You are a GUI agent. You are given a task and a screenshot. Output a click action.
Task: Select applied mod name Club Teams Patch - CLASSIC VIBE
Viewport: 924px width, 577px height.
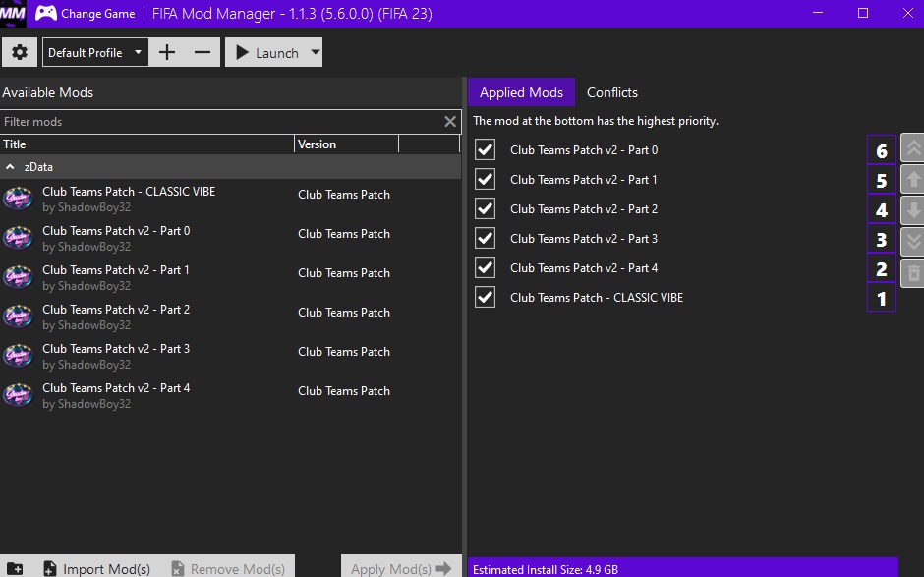point(597,298)
